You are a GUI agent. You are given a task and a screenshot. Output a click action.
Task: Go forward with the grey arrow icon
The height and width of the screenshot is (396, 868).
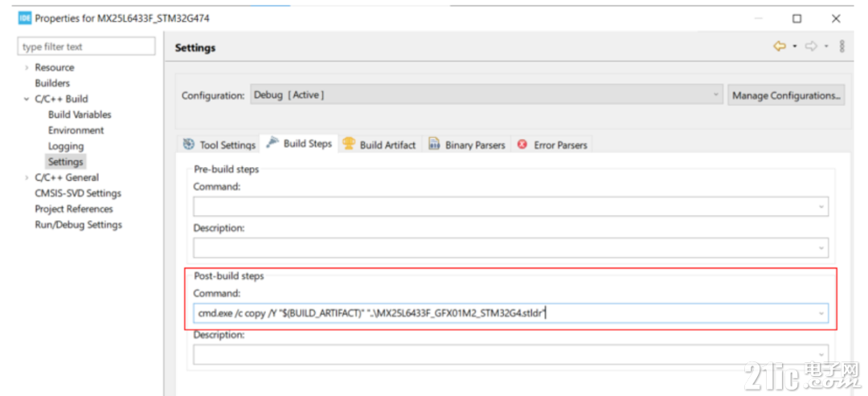click(x=811, y=47)
